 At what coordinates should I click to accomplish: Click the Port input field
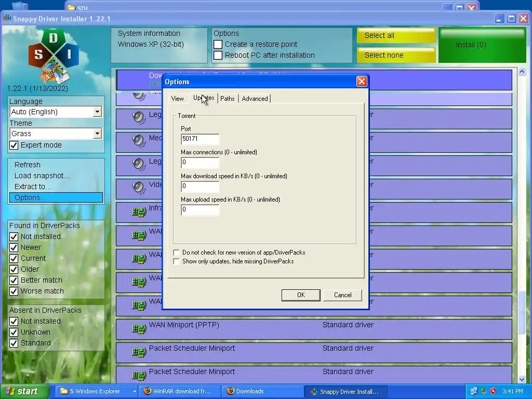pyautogui.click(x=200, y=139)
